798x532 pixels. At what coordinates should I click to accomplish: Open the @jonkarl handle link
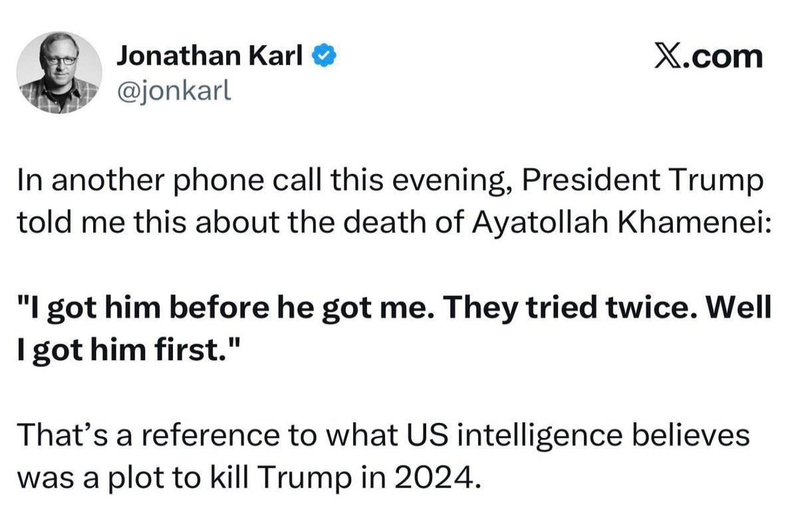174,93
